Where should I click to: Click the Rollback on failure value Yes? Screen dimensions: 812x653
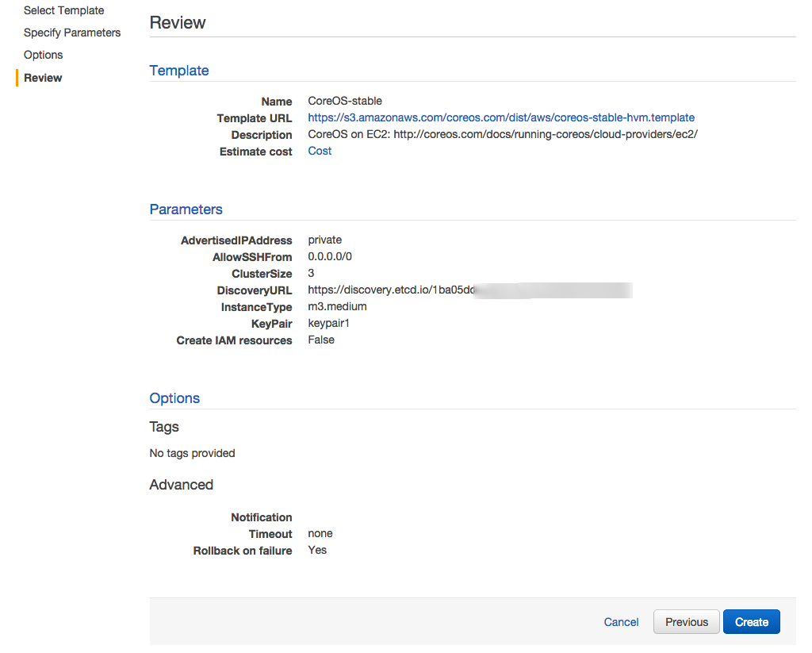(317, 551)
